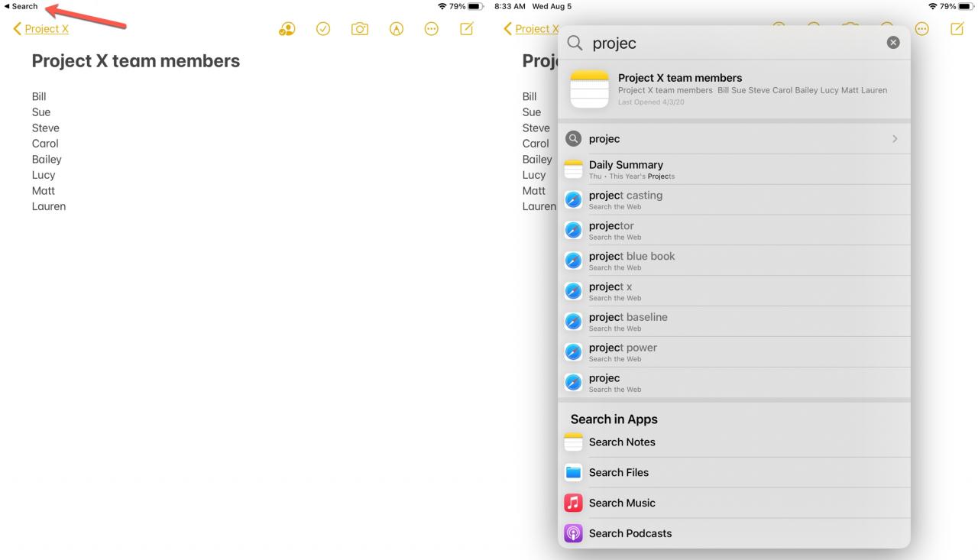978x560 pixels.
Task: Open the right screen's ellipsis menu icon
Action: 922,29
